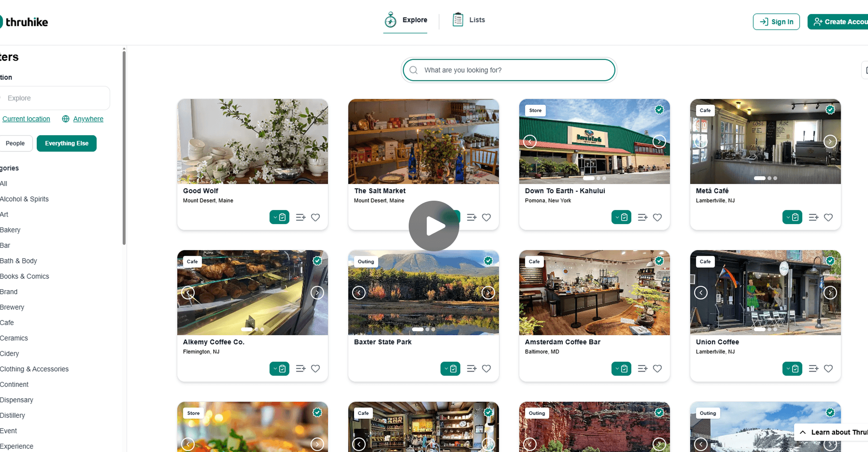Select the Books & Comics category
The width and height of the screenshot is (868, 452).
[24, 276]
